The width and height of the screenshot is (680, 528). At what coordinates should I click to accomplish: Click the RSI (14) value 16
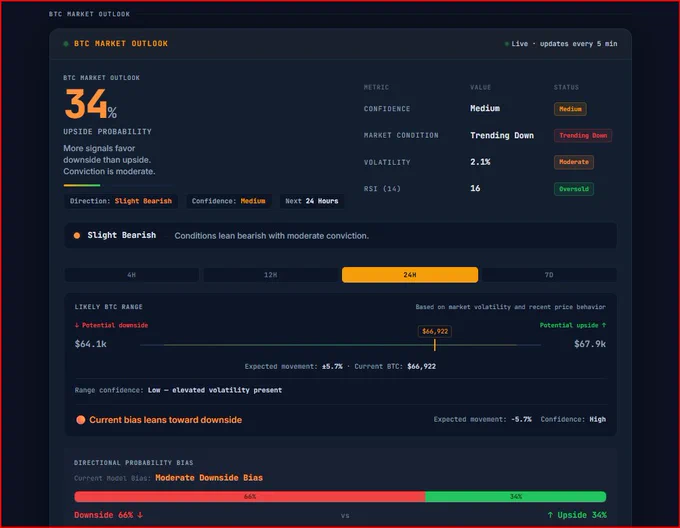pos(475,189)
